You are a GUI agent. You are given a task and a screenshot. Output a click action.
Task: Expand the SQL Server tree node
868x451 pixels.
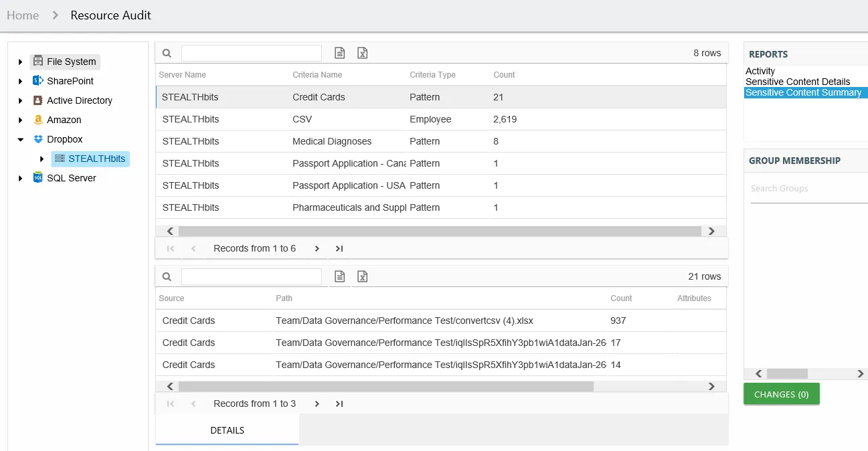pyautogui.click(x=21, y=178)
